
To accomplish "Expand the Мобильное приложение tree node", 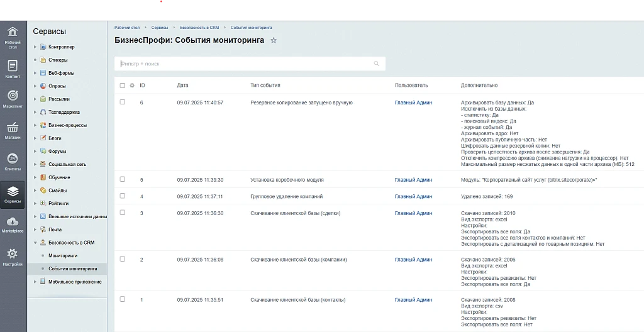I will [x=35, y=282].
